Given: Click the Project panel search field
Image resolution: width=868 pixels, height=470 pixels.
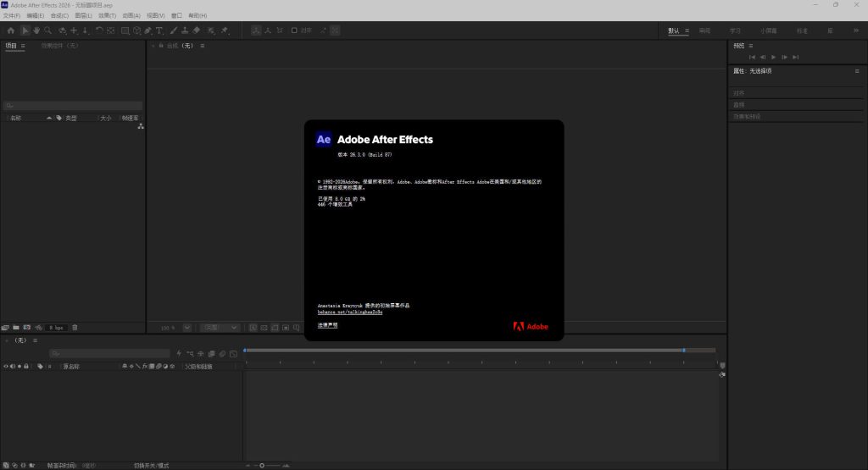Looking at the screenshot, I should 73,106.
